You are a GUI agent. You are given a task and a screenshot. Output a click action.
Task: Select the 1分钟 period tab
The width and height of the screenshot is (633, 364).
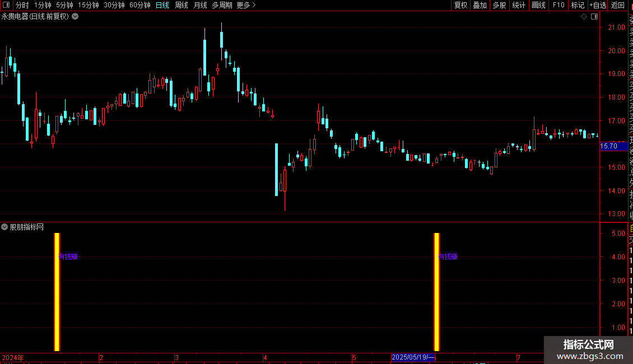43,5
